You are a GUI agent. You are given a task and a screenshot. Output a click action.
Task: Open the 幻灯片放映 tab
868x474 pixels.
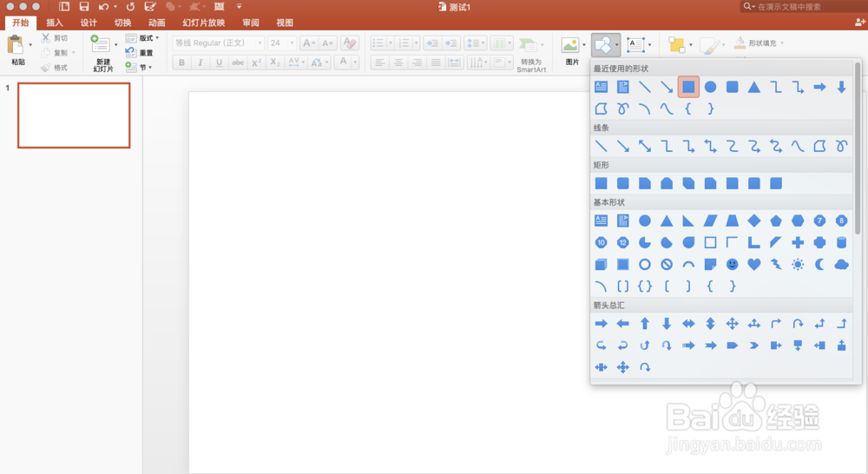pos(204,23)
